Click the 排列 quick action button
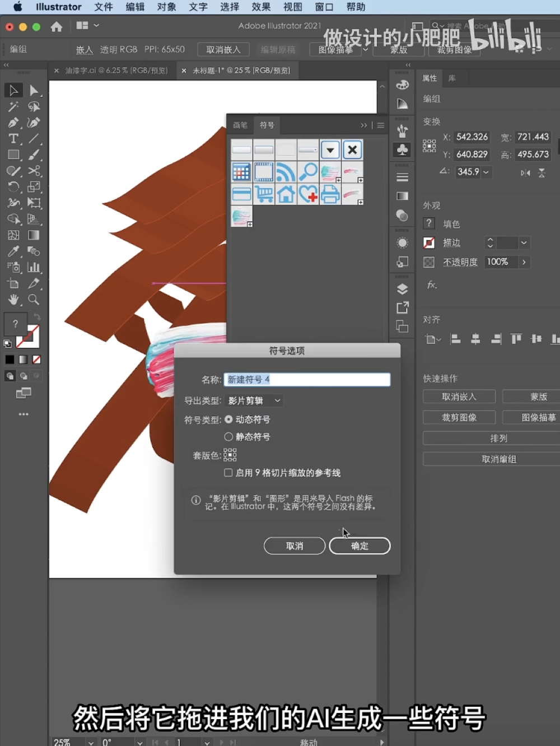Viewport: 560px width, 746px height. click(498, 438)
